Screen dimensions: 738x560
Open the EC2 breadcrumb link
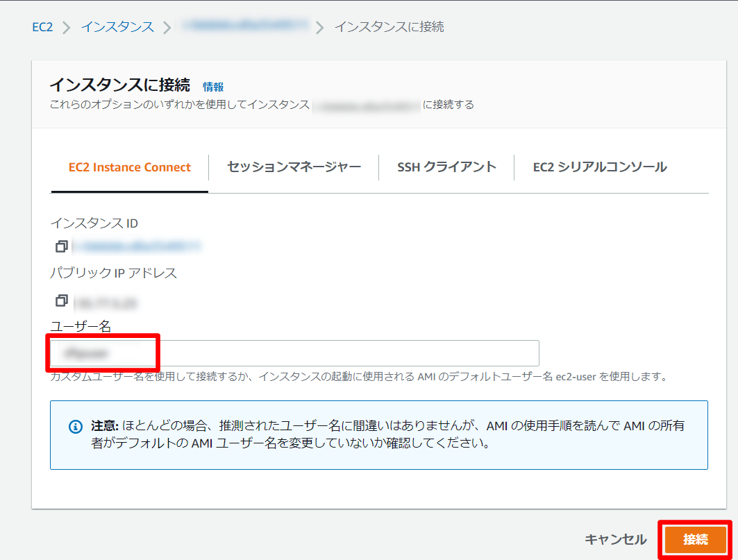(42, 27)
